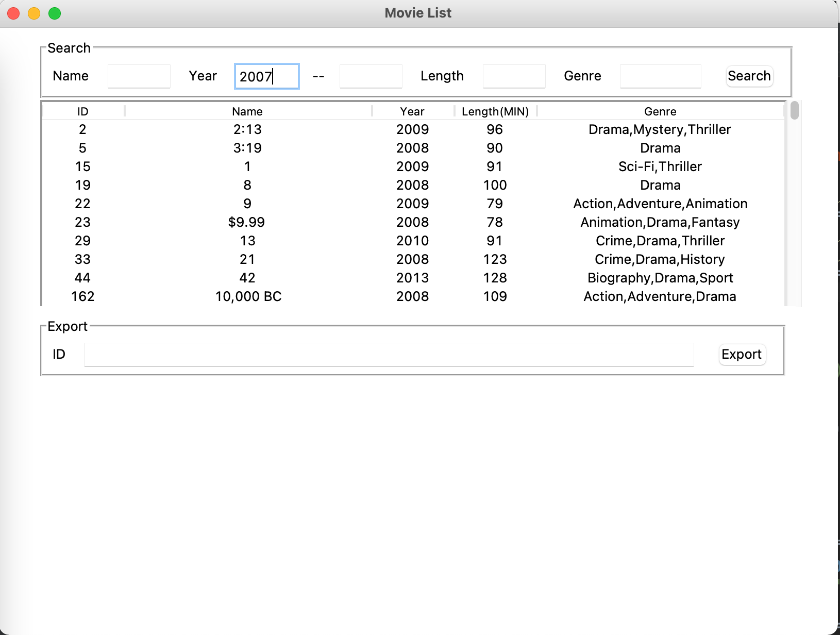The height and width of the screenshot is (635, 840).
Task: Select the row named 2:13
Action: pos(413,129)
